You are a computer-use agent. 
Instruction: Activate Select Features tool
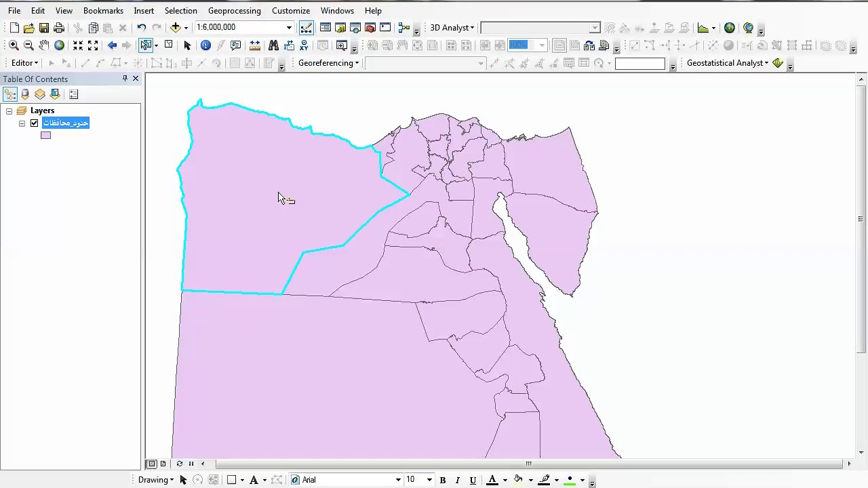[146, 45]
